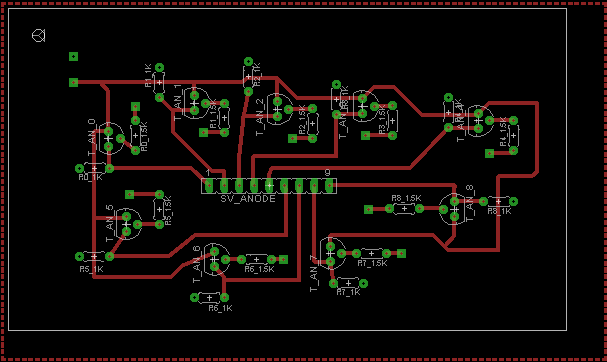Select the square pad starting the long top trace
Image resolution: width=607 pixels, height=362 pixels.
(x=74, y=82)
